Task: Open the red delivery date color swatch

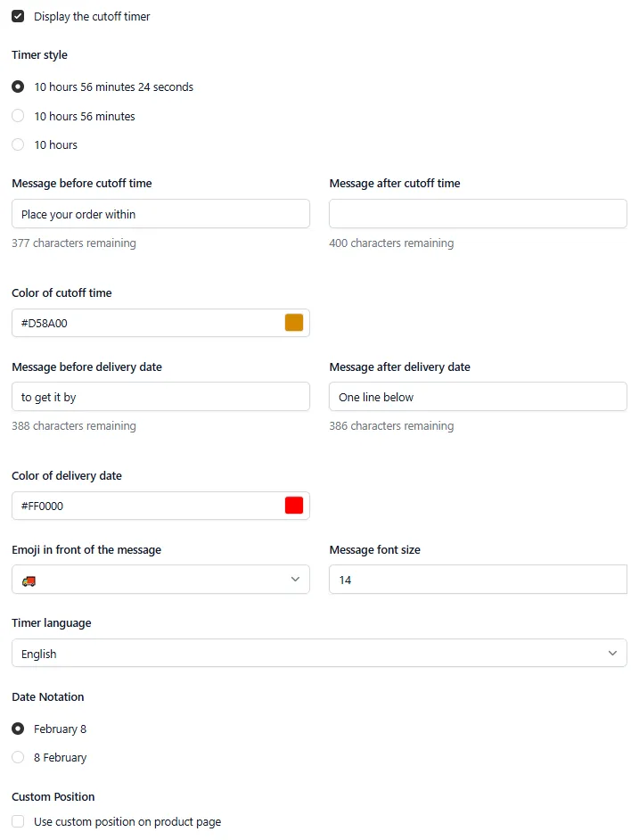Action: click(294, 506)
